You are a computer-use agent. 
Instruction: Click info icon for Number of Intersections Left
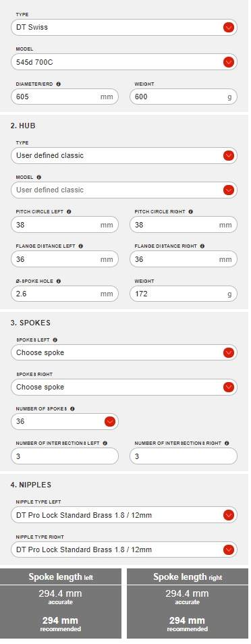coord(105,444)
